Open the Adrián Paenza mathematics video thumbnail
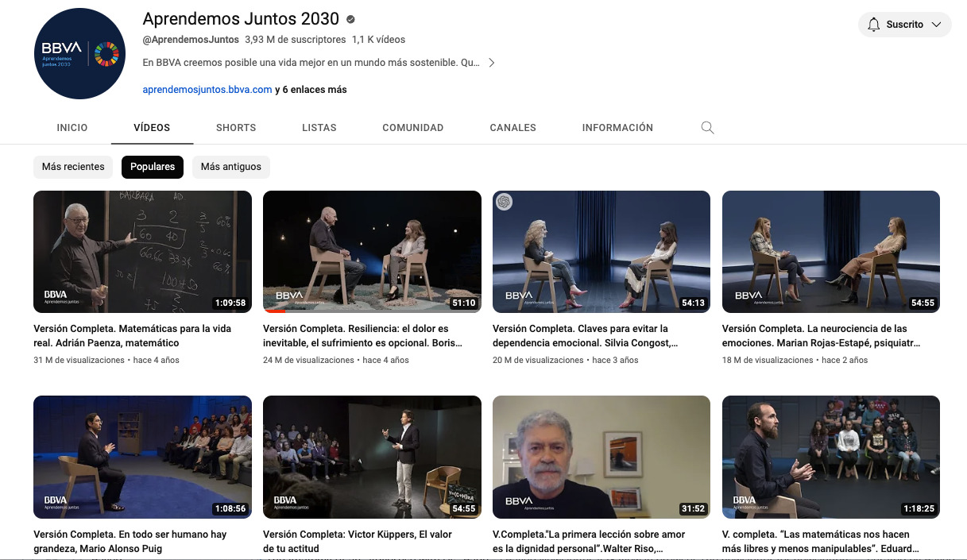Image resolution: width=967 pixels, height=560 pixels. click(x=142, y=252)
